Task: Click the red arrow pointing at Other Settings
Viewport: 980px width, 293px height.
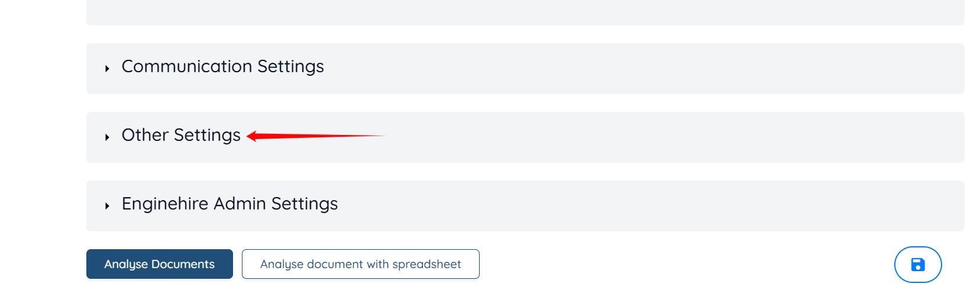Action: point(316,136)
